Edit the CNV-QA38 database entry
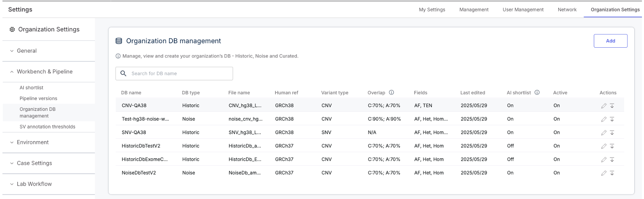 coord(604,106)
